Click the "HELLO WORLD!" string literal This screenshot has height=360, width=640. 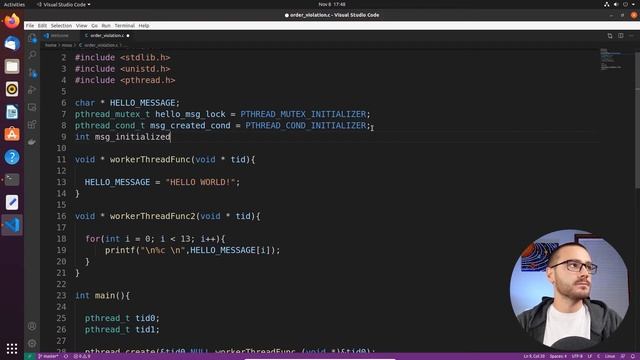tap(200, 182)
